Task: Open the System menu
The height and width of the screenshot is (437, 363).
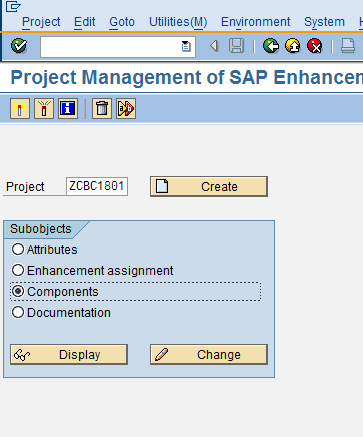Action: [324, 22]
